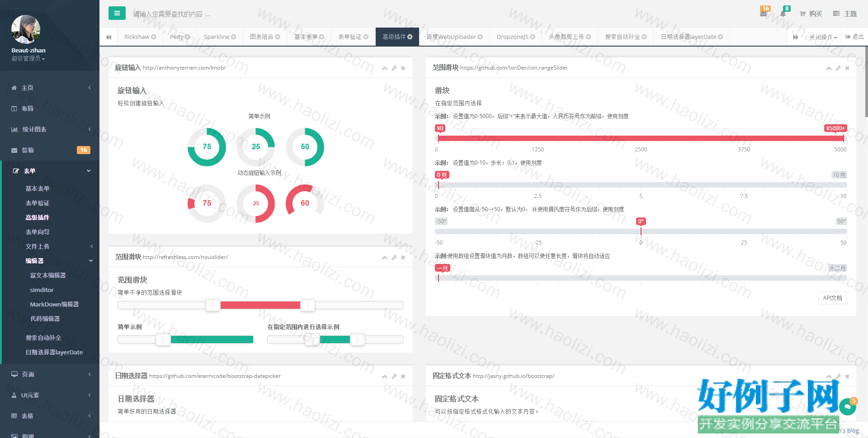This screenshot has height=438, width=868.
Task: Expand the 统计图表 sidebar menu
Action: click(x=50, y=129)
